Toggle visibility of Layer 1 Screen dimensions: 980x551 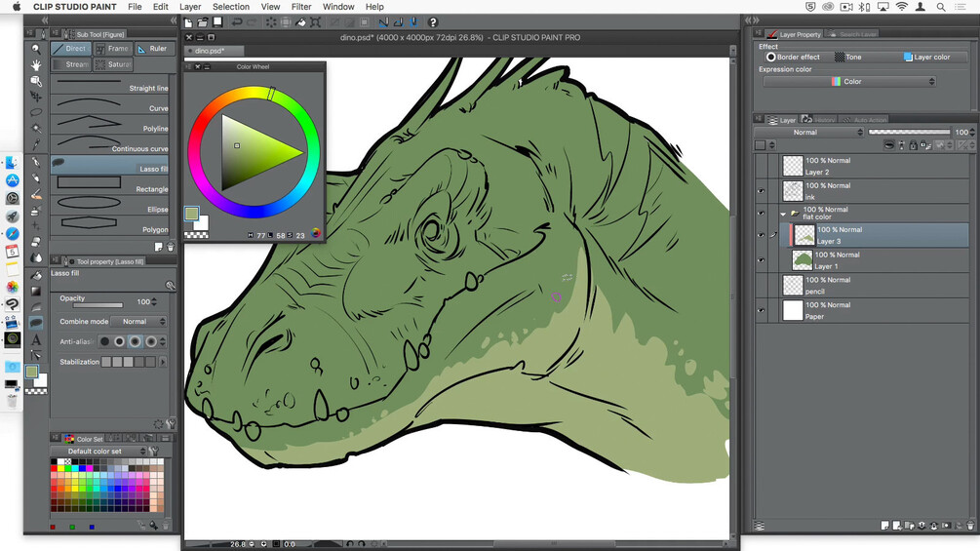761,259
